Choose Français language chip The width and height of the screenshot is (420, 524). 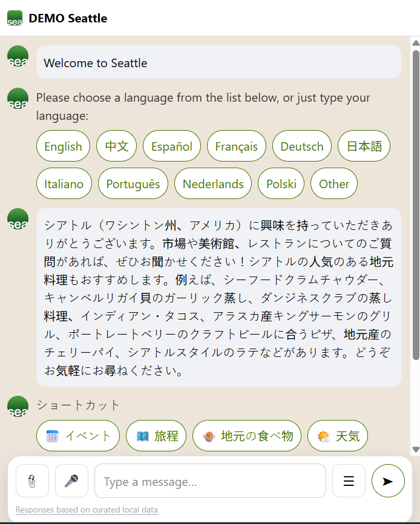[x=236, y=146]
